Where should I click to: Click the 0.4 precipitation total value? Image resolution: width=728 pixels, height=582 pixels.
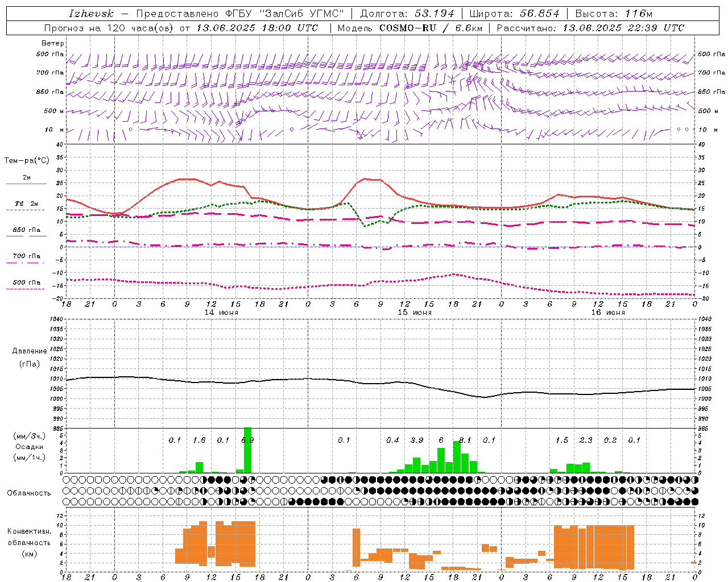coord(393,440)
